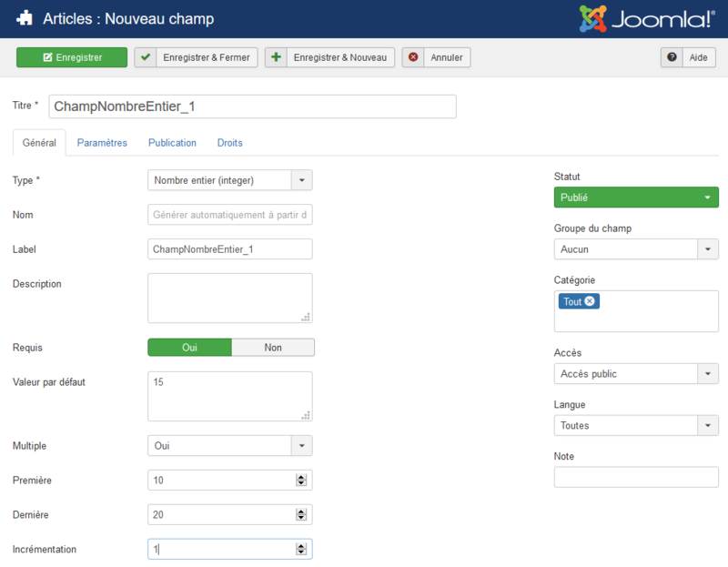Remove the Tout category tag

tap(590, 301)
